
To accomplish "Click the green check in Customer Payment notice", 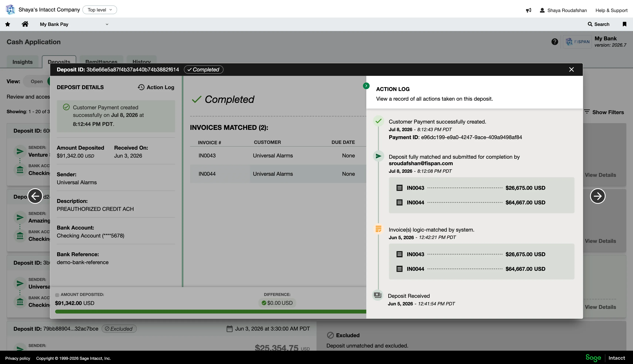I will pyautogui.click(x=66, y=107).
